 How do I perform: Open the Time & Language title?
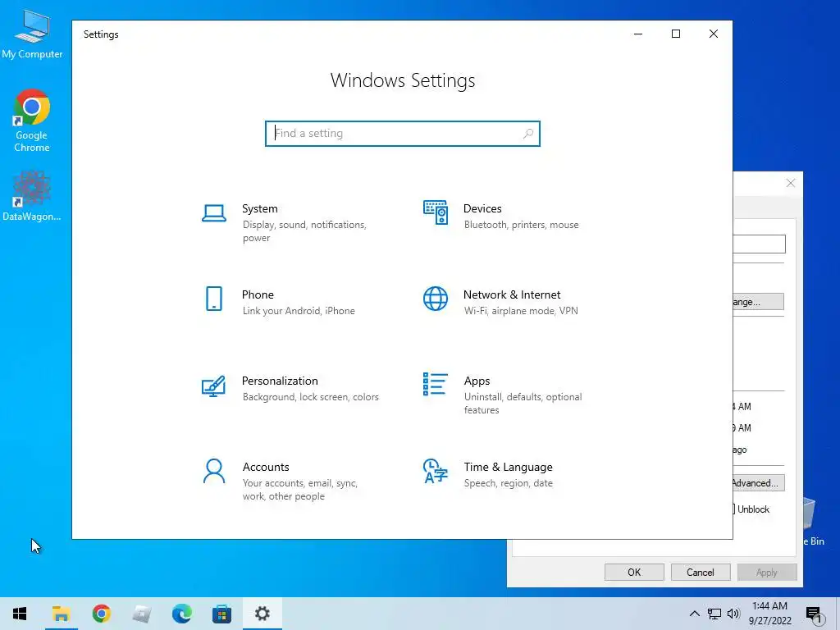[x=508, y=467]
